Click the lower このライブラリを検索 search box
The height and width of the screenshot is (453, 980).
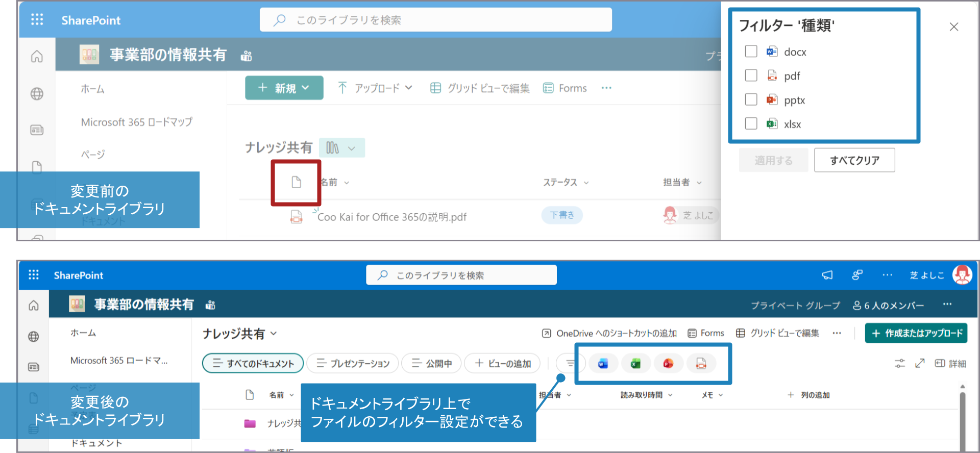[461, 275]
